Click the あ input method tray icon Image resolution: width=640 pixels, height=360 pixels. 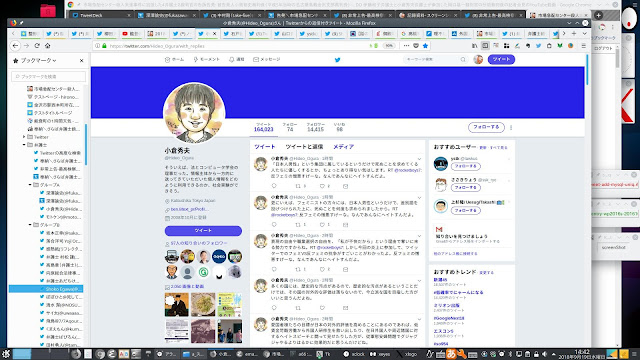click(x=451, y=354)
